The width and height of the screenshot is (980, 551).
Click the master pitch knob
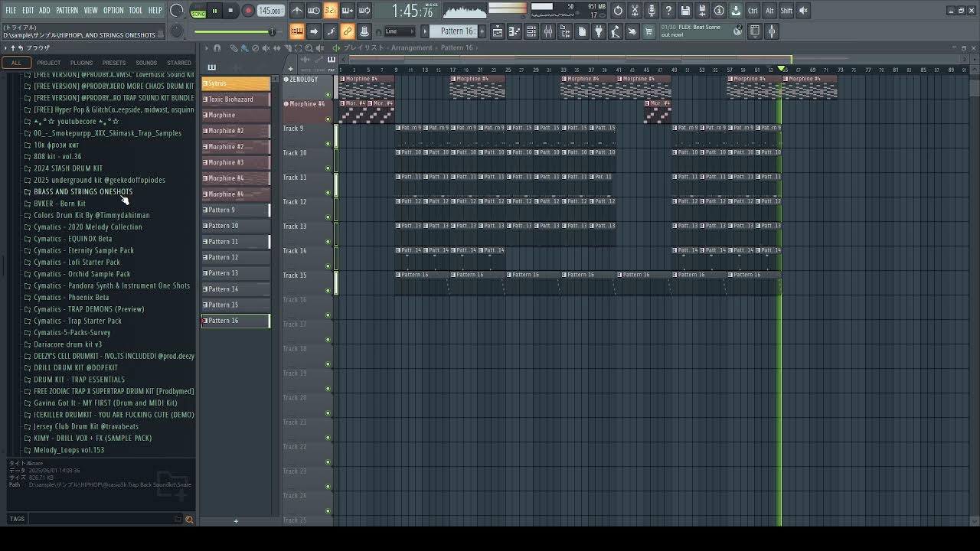177,31
